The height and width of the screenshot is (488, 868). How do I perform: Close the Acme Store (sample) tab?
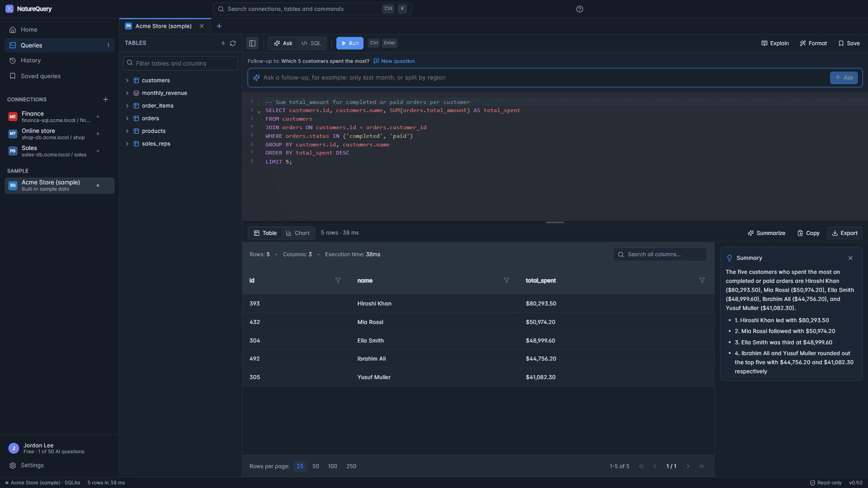click(x=202, y=26)
